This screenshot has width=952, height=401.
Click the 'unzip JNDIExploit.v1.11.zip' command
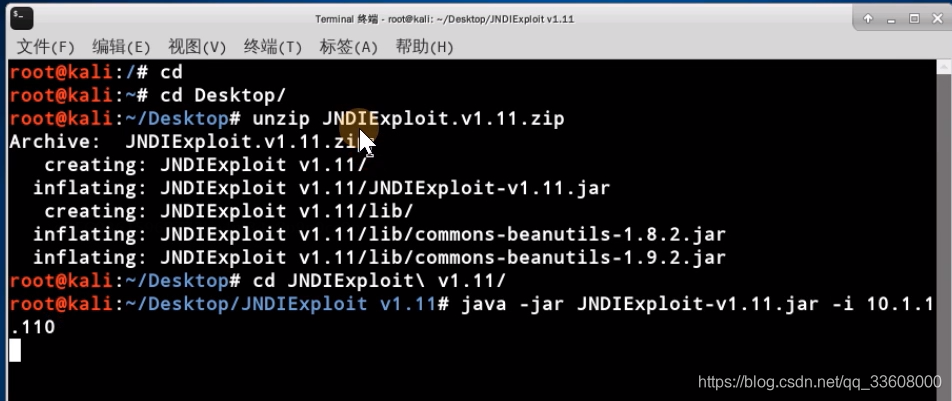point(409,118)
